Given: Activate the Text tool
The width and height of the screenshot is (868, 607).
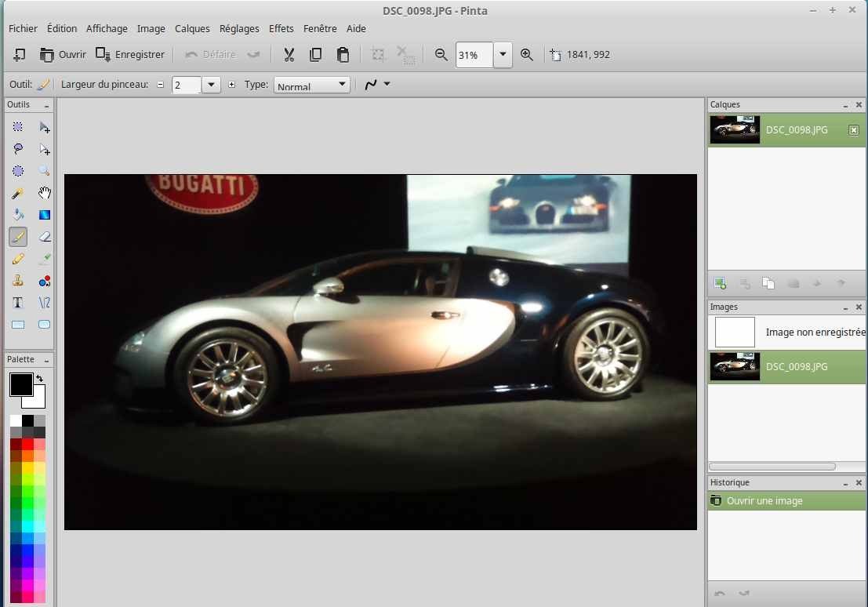Looking at the screenshot, I should click(x=18, y=303).
